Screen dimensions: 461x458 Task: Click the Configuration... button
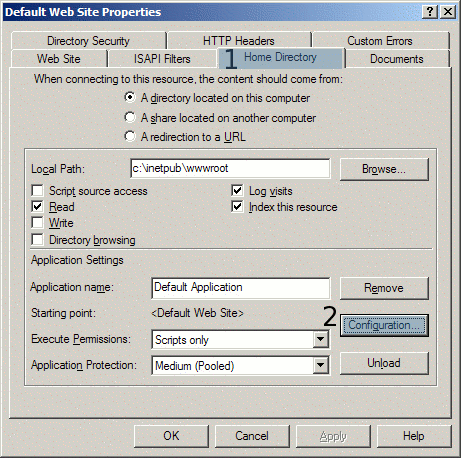[384, 325]
